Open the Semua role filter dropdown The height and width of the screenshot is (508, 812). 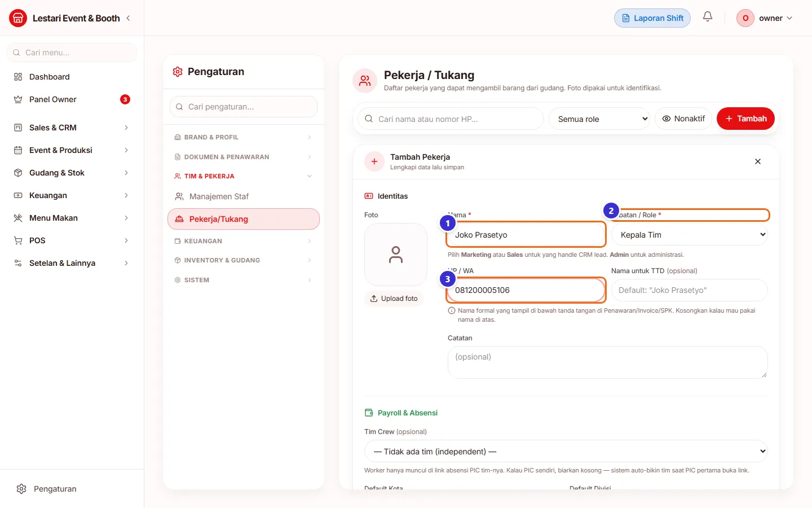click(x=599, y=119)
